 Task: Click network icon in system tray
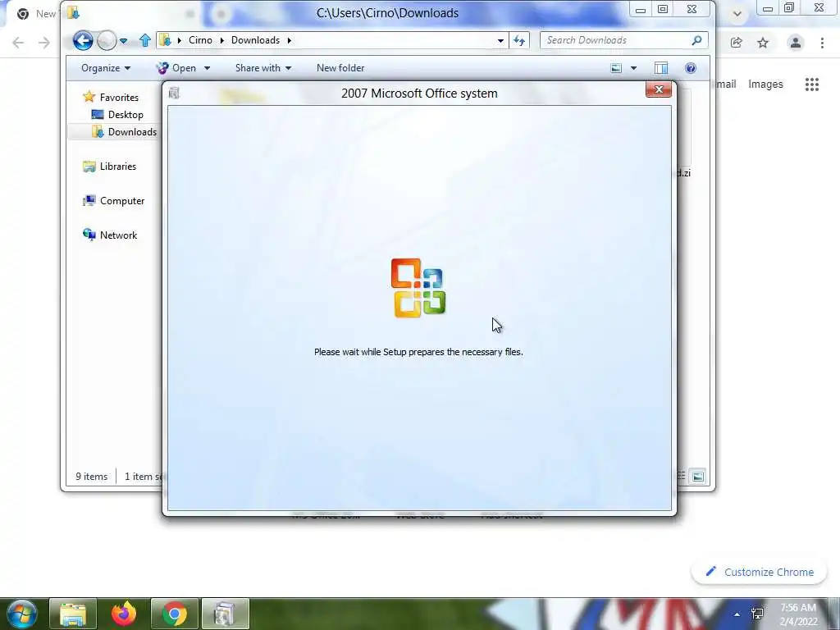757,614
